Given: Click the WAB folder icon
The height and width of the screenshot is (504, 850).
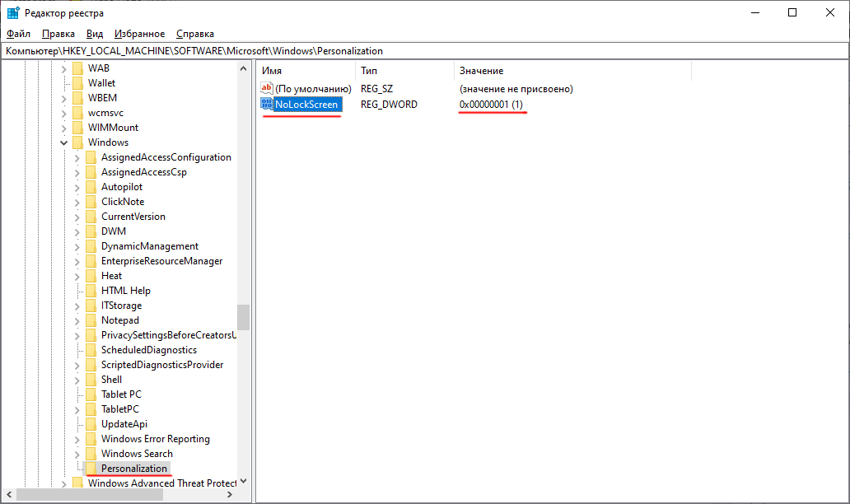Looking at the screenshot, I should 78,68.
